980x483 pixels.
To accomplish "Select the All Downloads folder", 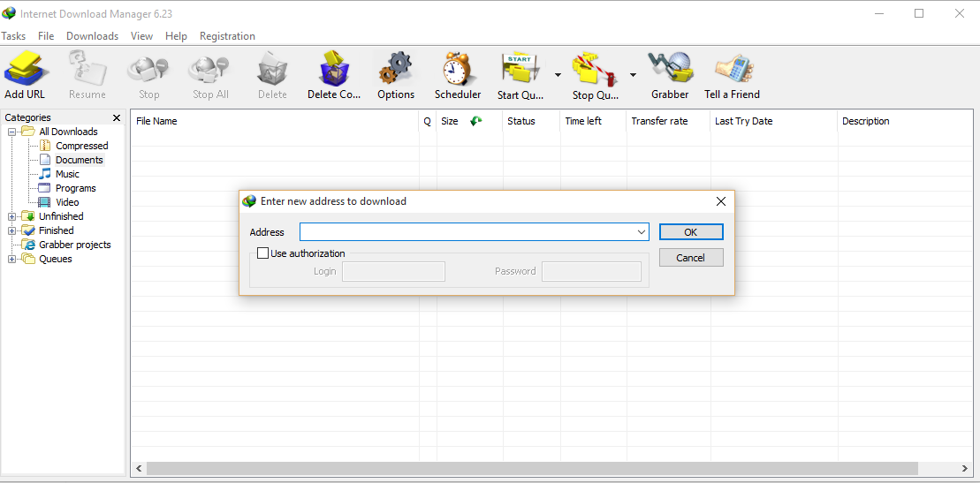I will [68, 132].
